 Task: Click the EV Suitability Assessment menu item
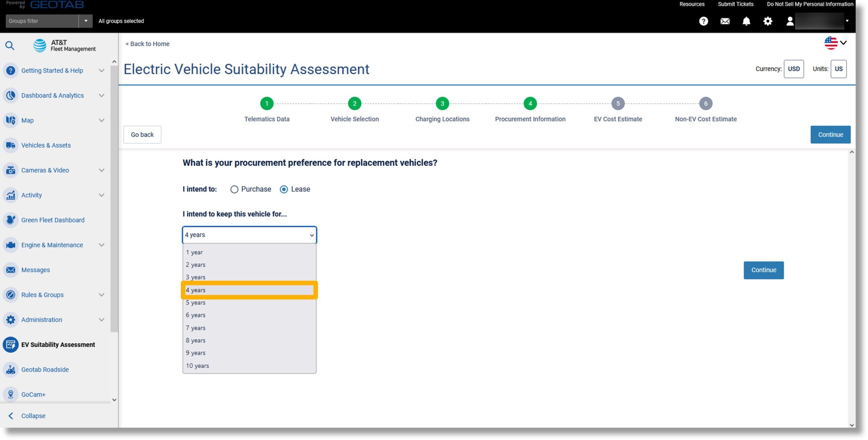[58, 344]
